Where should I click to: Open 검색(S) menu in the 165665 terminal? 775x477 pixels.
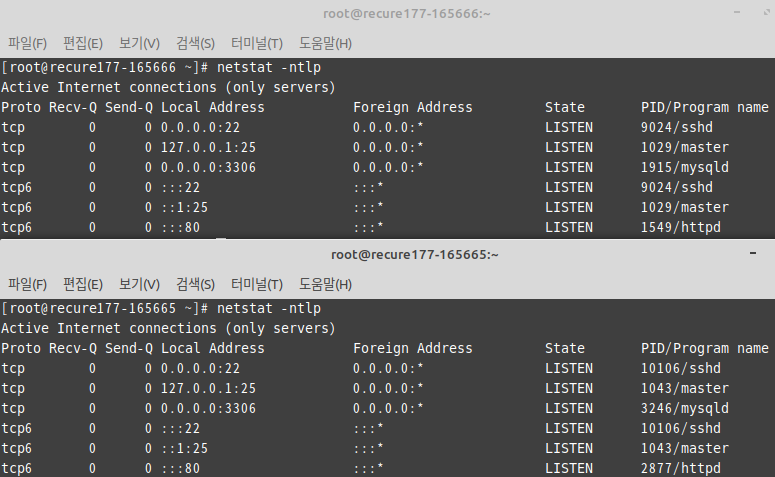pos(195,285)
